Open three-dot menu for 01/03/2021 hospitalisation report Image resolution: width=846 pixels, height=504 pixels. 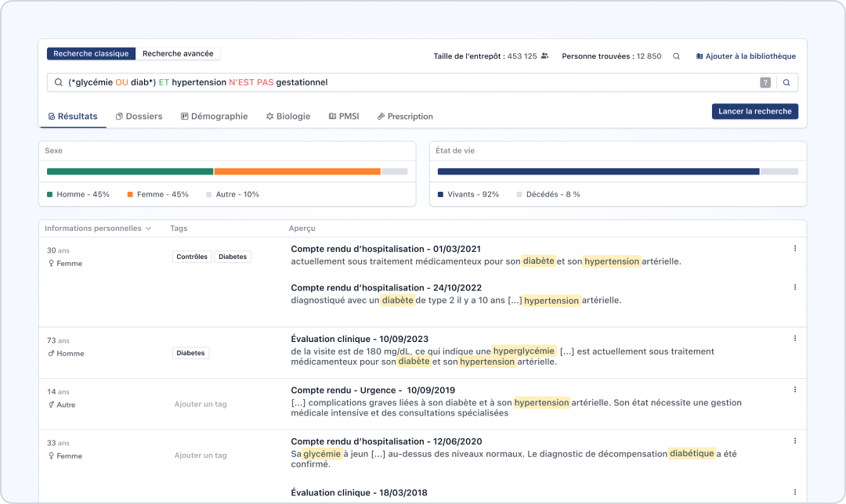(x=795, y=248)
